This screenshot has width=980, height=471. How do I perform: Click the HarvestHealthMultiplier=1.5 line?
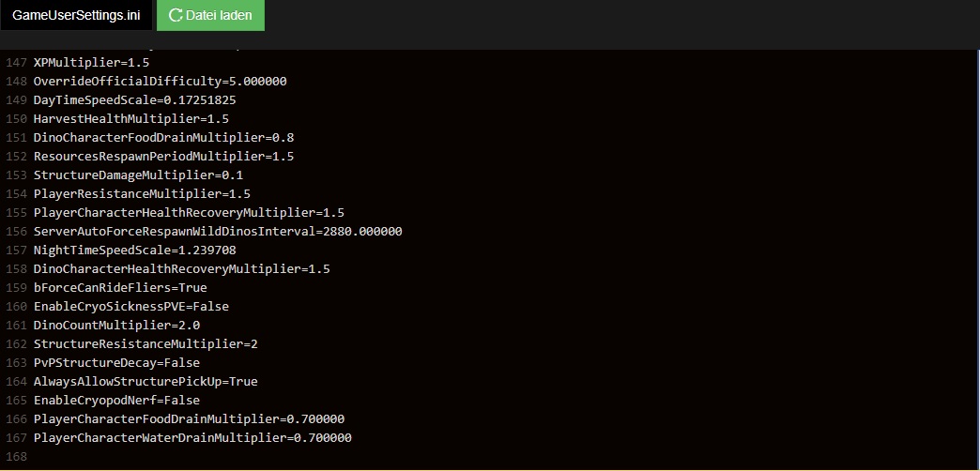point(131,118)
